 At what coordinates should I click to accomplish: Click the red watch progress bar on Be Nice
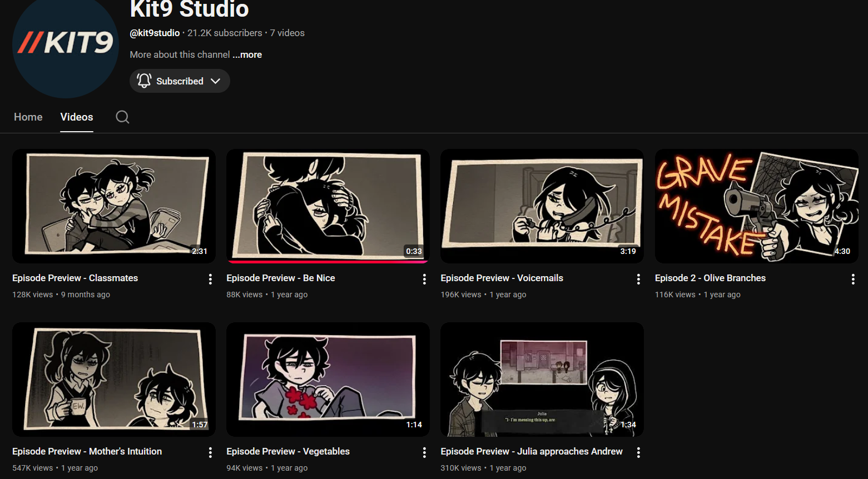pos(328,262)
